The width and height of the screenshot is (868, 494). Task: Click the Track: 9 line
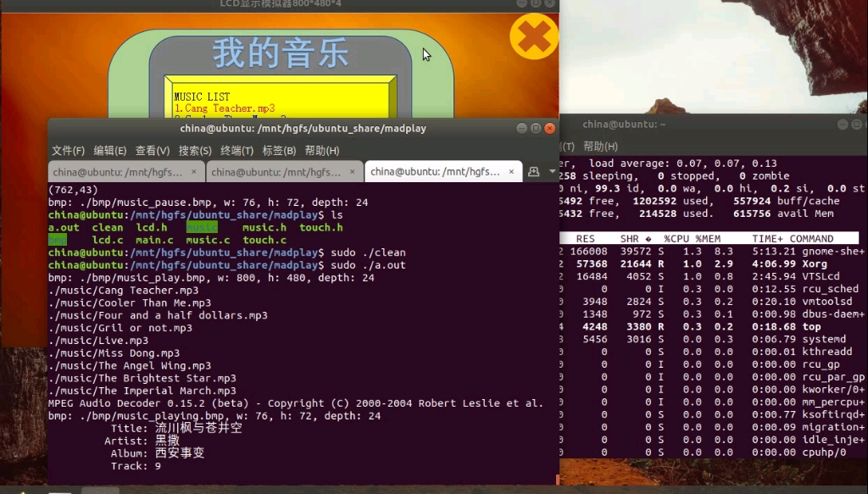136,466
